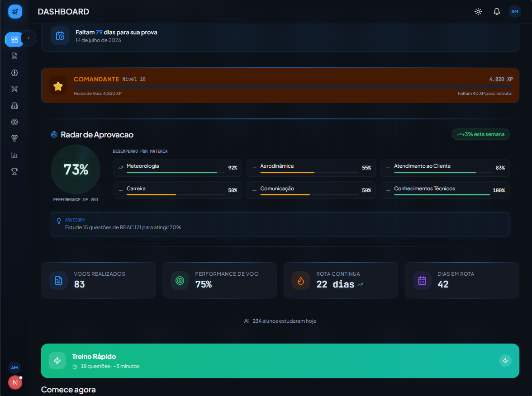The width and height of the screenshot is (532, 396).
Task: Click the Advisory lightbulb icon
Action: [x=59, y=221]
